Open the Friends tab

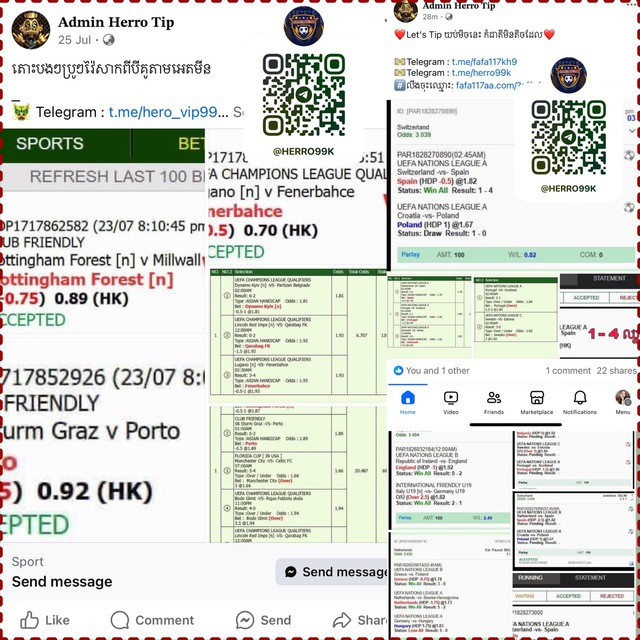point(494,402)
